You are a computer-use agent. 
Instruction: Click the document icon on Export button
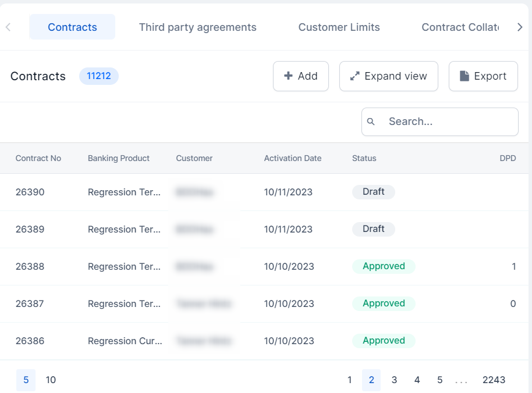(464, 76)
